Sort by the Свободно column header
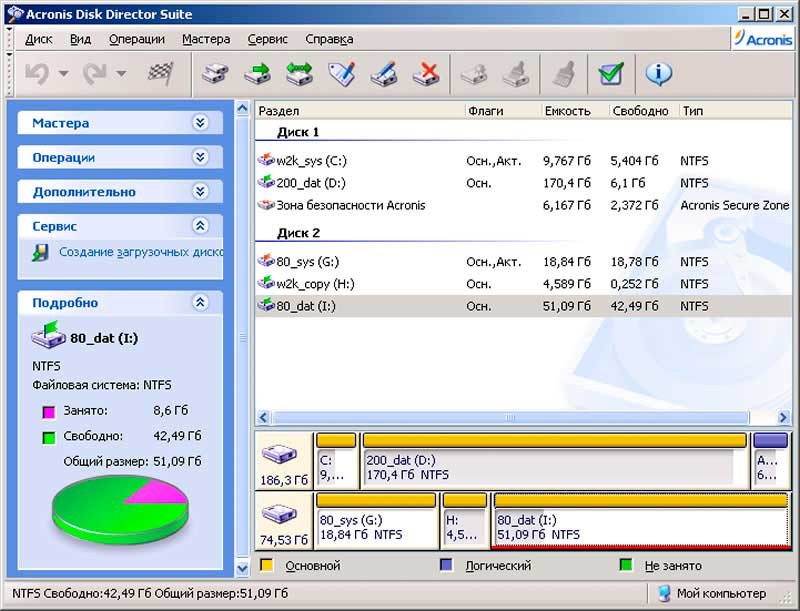This screenshot has width=800, height=611. click(x=644, y=111)
